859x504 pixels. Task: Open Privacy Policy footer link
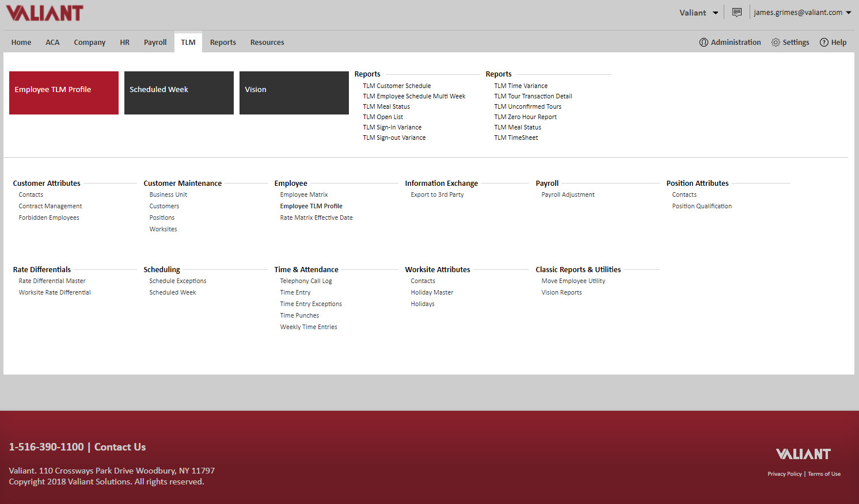(x=785, y=474)
